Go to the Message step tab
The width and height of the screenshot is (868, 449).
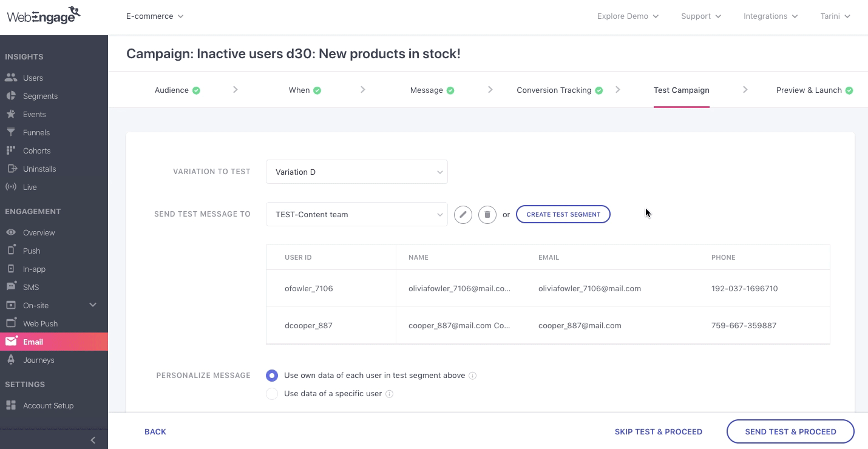[432, 90]
